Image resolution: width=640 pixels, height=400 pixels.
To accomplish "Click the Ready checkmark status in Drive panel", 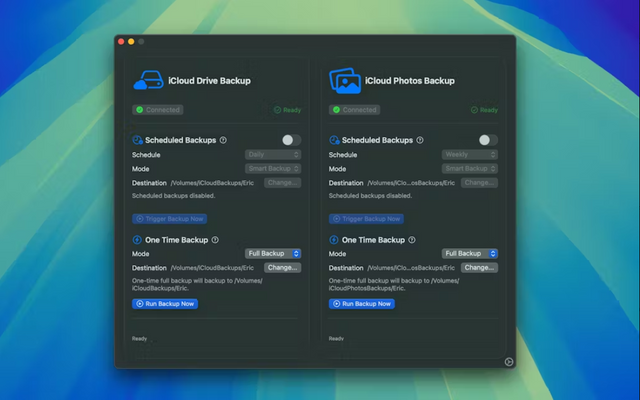I will coord(287,110).
